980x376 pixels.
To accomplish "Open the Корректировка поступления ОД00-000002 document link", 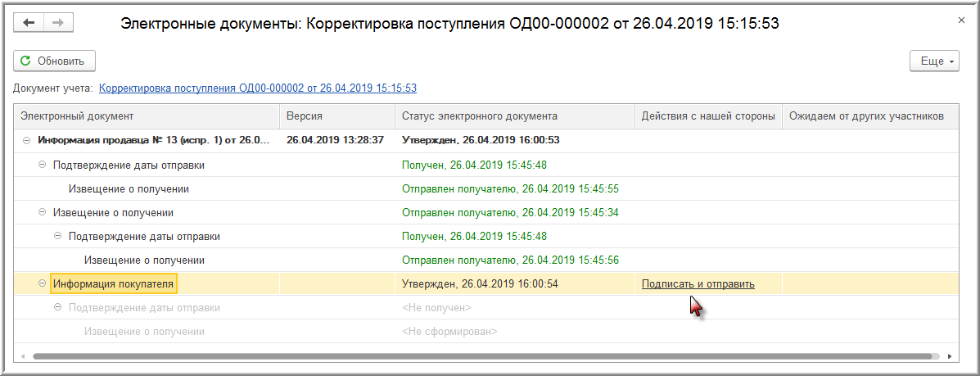I will pyautogui.click(x=258, y=88).
